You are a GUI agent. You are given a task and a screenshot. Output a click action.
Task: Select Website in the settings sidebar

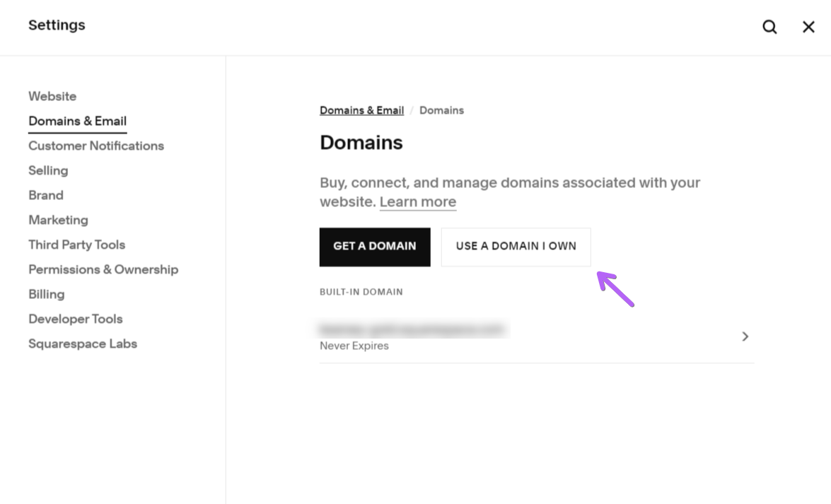(52, 96)
